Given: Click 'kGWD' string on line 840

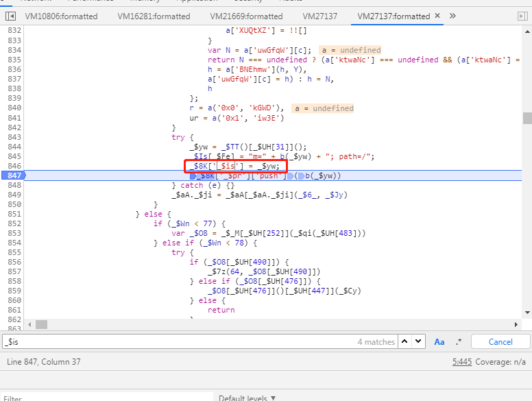Looking at the screenshot, I should click(x=265, y=108).
